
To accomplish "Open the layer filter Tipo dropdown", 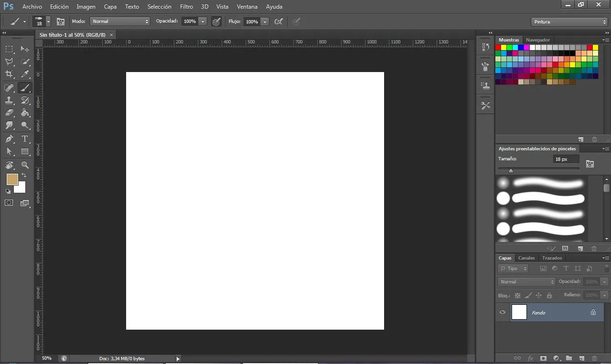I will pyautogui.click(x=513, y=269).
